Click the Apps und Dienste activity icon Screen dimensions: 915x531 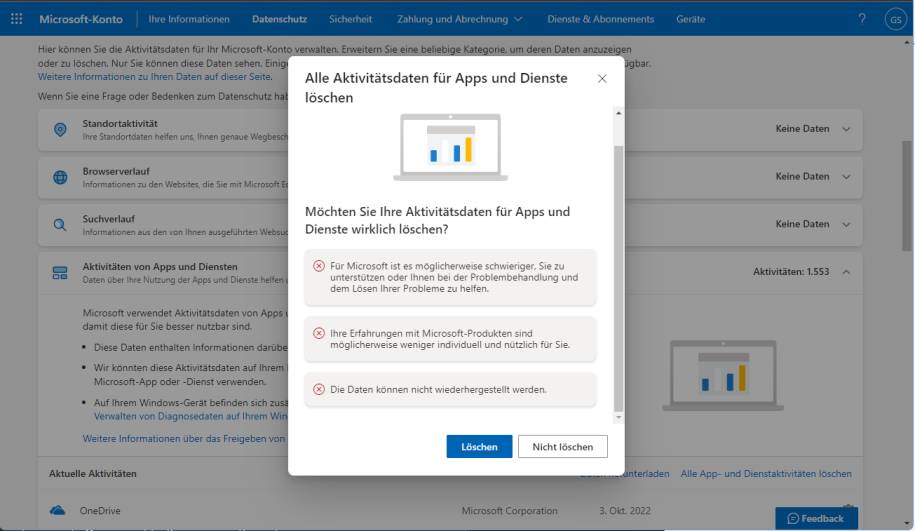pyautogui.click(x=60, y=273)
